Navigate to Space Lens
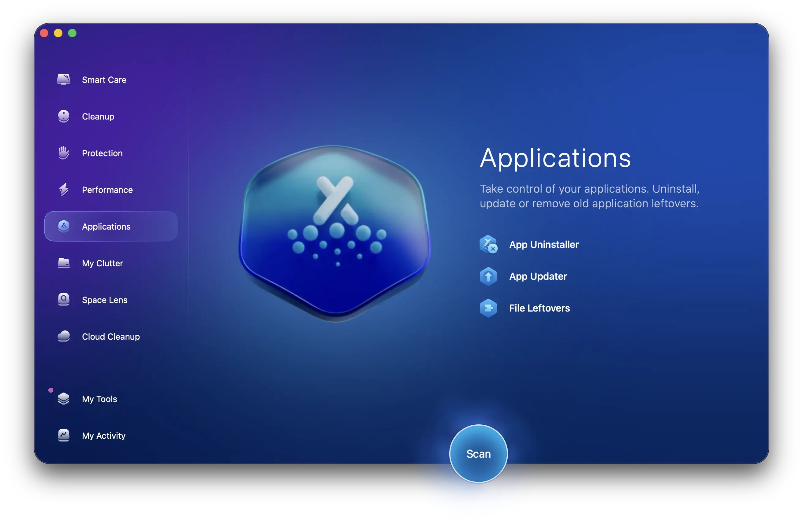 coord(111,300)
